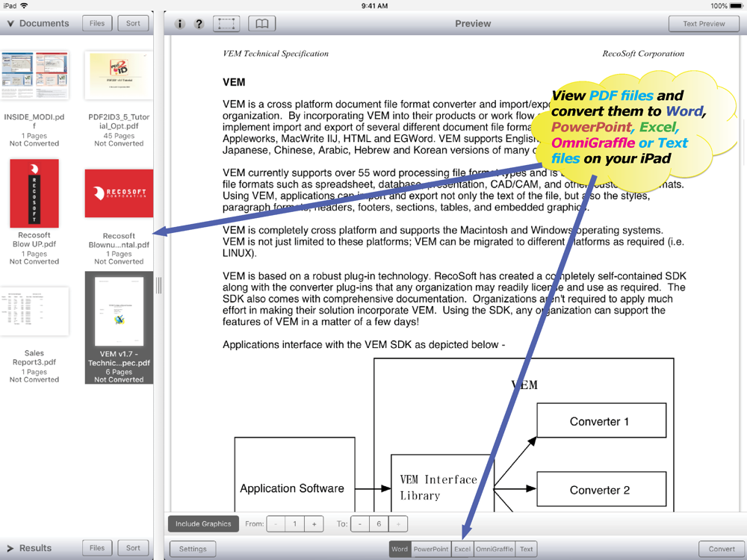Screen dimensions: 747x560
Task: Select Sales Report3.pdf thumbnail
Action: point(34,311)
